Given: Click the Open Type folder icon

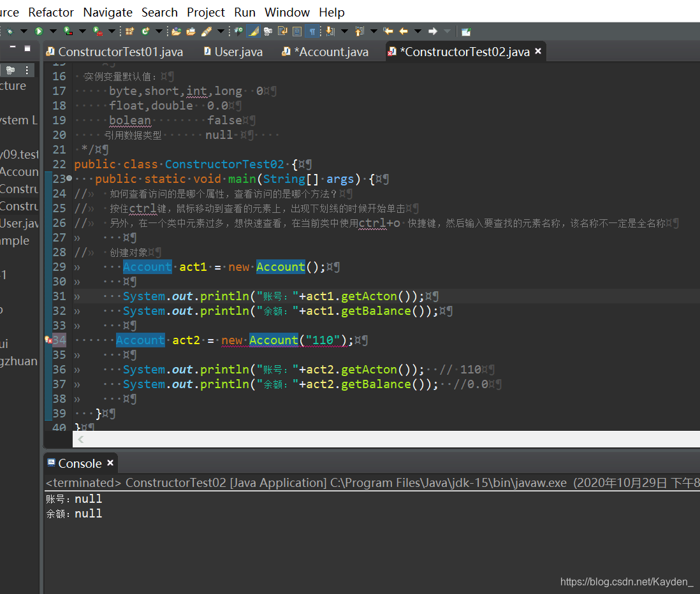Looking at the screenshot, I should pyautogui.click(x=177, y=31).
